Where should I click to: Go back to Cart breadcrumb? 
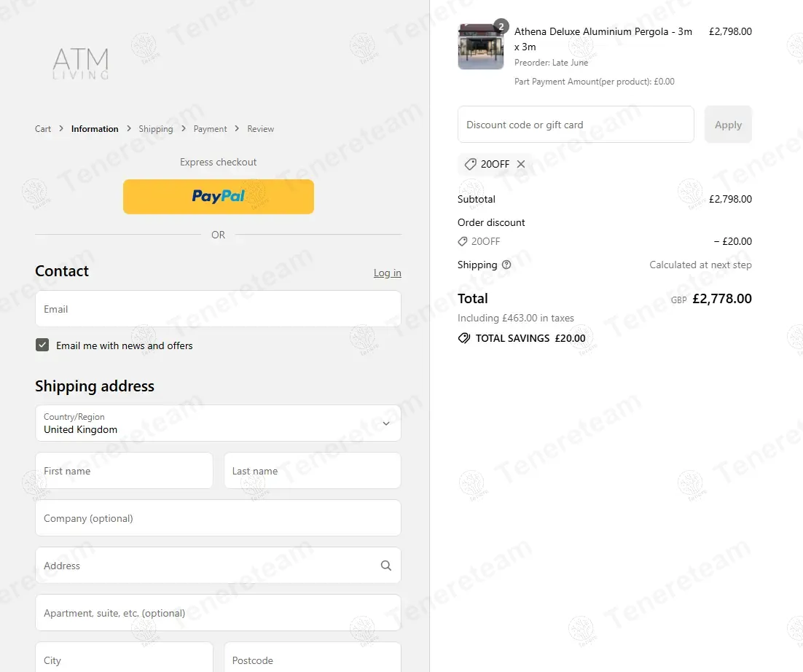point(43,129)
